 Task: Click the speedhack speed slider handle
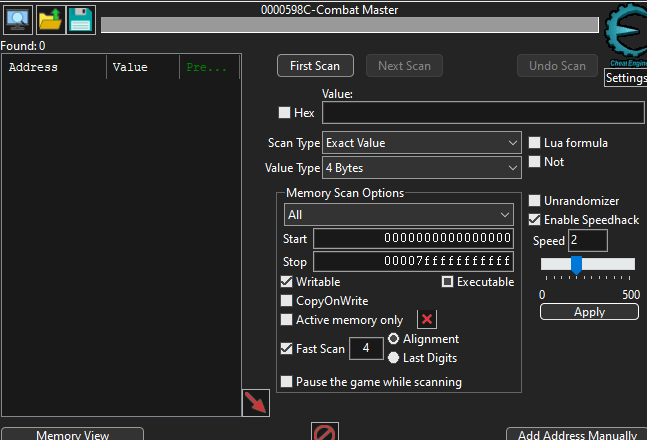(576, 265)
